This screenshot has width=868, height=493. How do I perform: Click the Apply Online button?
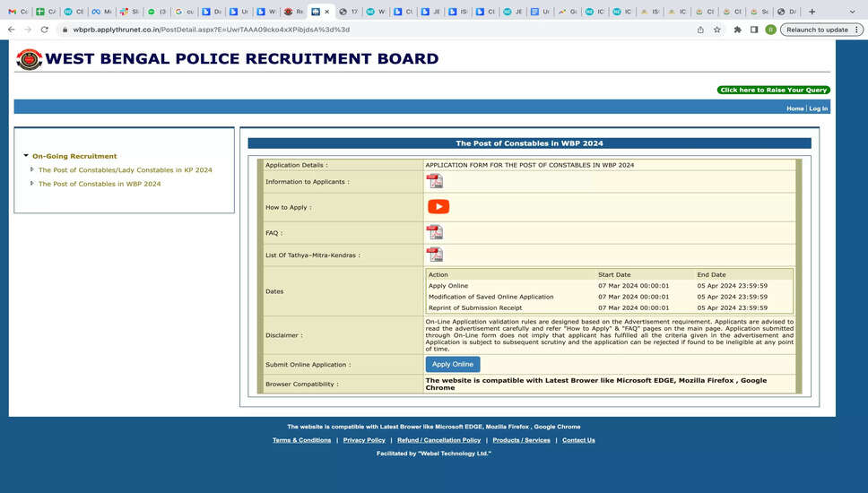coord(452,364)
